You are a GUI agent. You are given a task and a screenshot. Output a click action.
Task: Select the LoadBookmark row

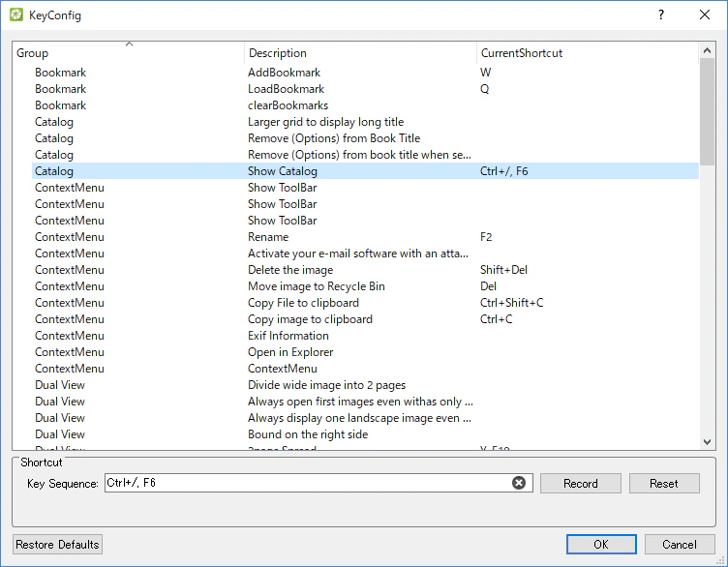(365, 89)
